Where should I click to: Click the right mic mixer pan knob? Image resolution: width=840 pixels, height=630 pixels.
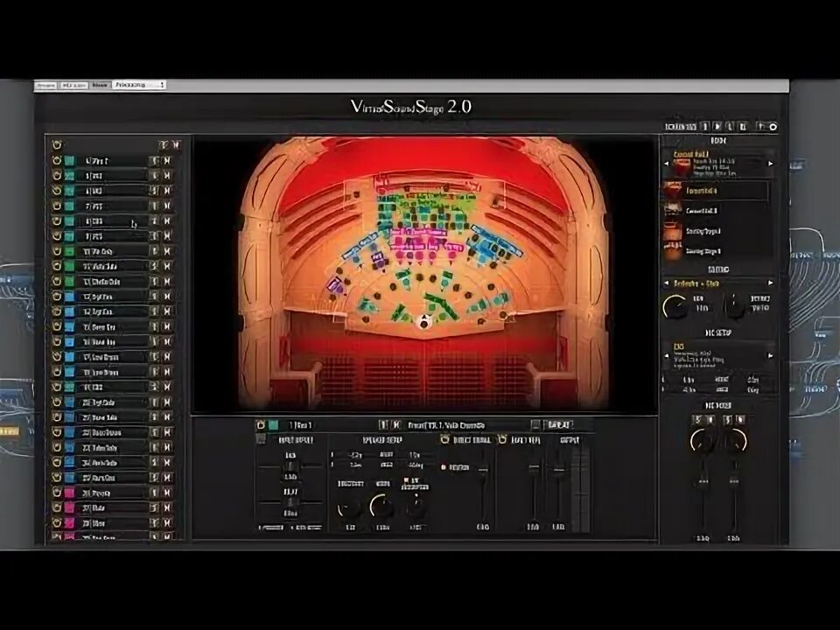pos(735,440)
